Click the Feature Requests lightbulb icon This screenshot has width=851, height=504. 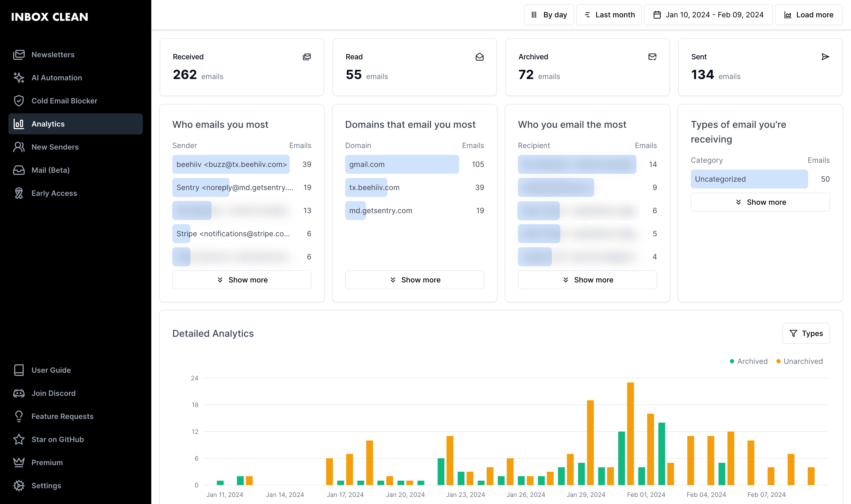click(19, 416)
